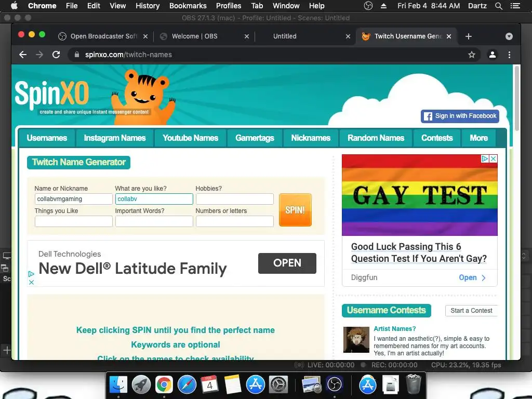Screen dimensions: 532x399
Task: Click Sign in with Facebook button
Action: 460,116
